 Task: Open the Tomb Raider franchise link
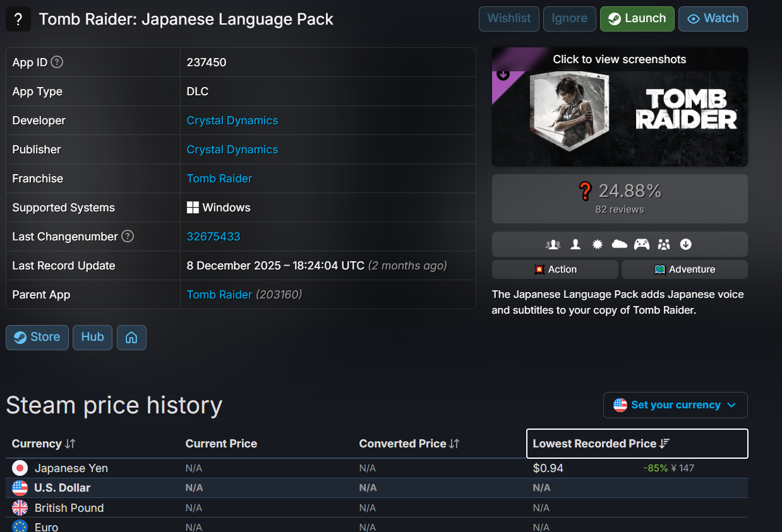tap(219, 179)
